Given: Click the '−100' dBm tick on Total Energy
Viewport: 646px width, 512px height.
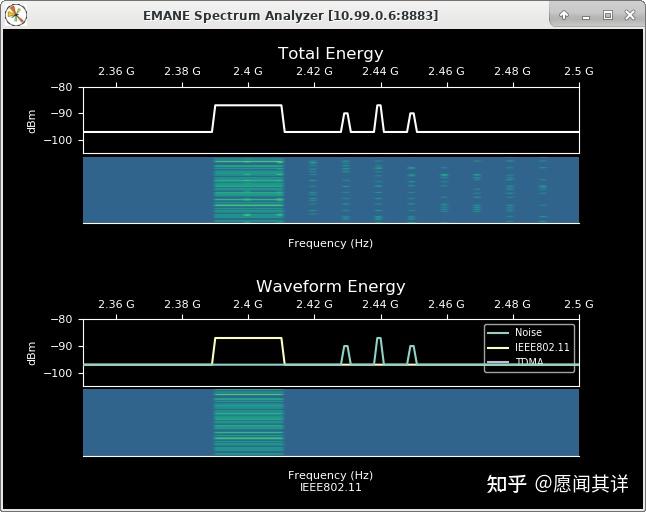Looking at the screenshot, I should point(58,140).
